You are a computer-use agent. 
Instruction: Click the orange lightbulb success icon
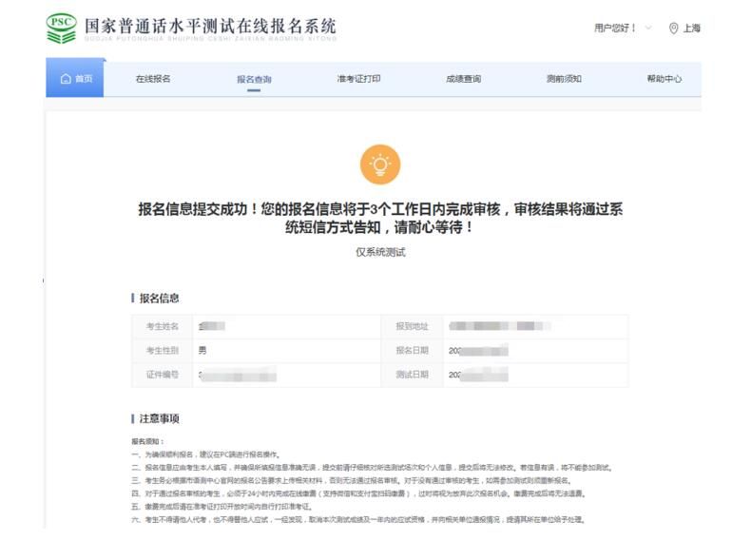[x=380, y=164]
